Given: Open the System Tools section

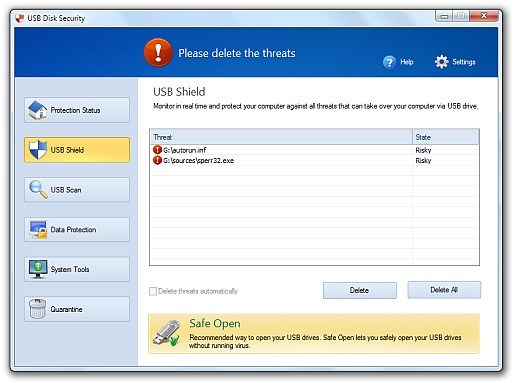Looking at the screenshot, I should 77,269.
